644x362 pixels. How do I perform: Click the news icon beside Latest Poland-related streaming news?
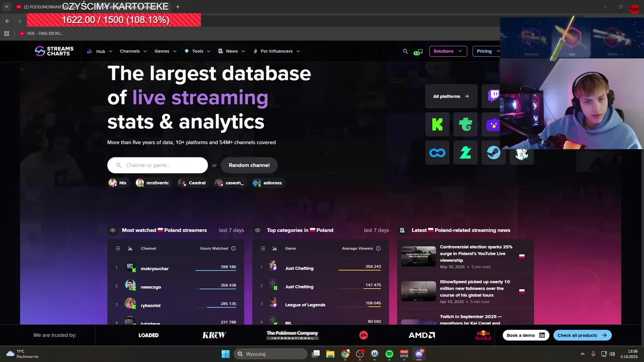(x=403, y=230)
